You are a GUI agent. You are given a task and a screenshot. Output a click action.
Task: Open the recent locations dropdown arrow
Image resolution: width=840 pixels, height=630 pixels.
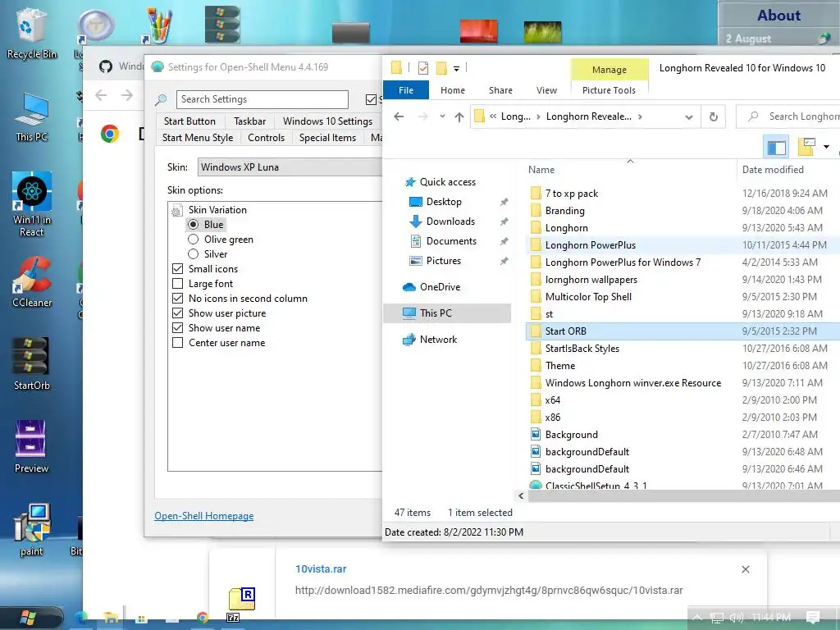point(442,116)
